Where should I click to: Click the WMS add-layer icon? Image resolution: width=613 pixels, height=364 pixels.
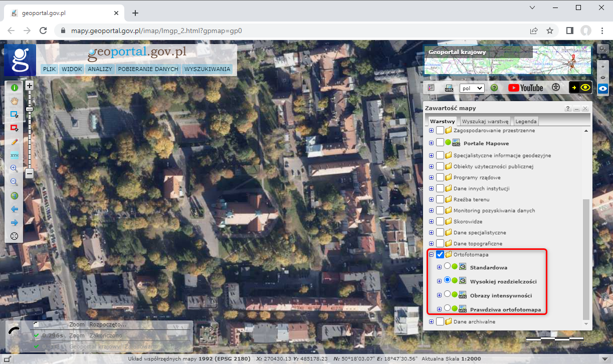tap(449, 88)
